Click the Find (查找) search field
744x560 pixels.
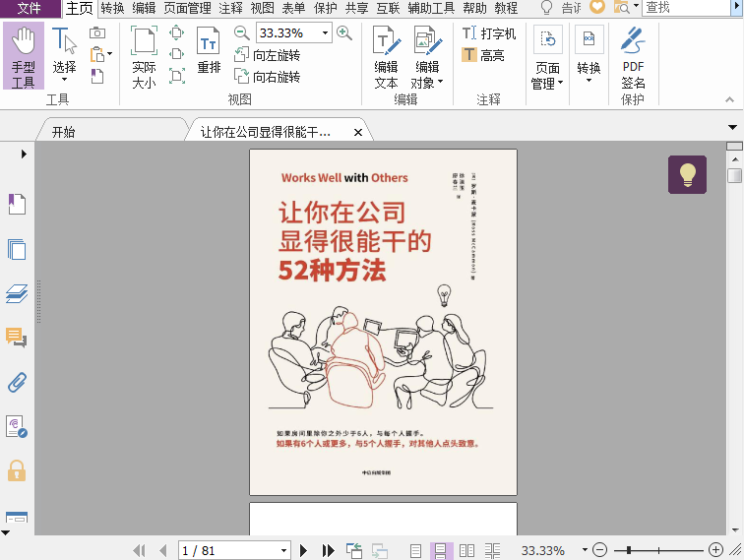coord(687,8)
